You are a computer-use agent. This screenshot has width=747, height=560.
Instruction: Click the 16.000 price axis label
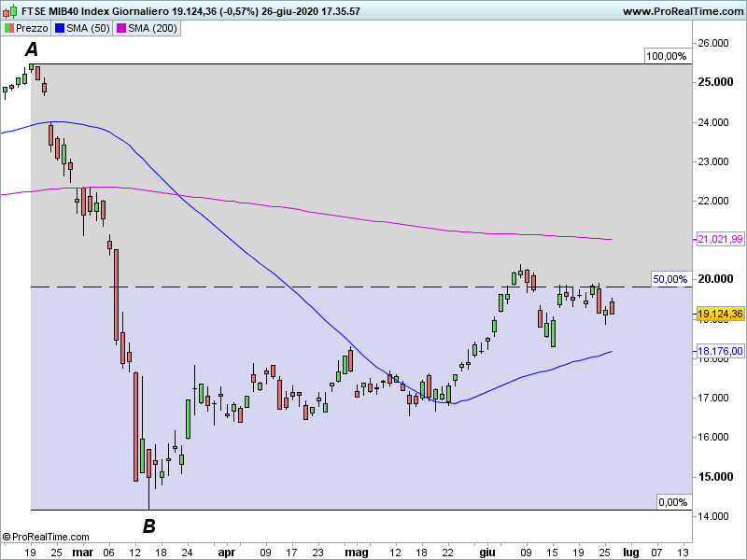pyautogui.click(x=713, y=437)
